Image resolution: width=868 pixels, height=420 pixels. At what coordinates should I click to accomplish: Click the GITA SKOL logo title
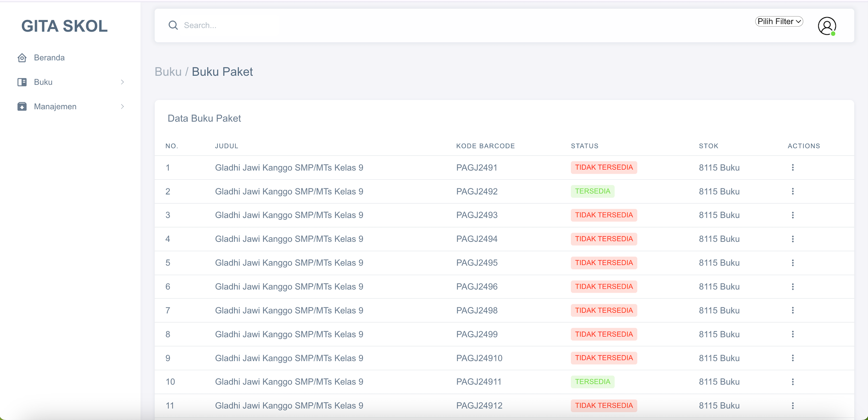click(x=64, y=26)
